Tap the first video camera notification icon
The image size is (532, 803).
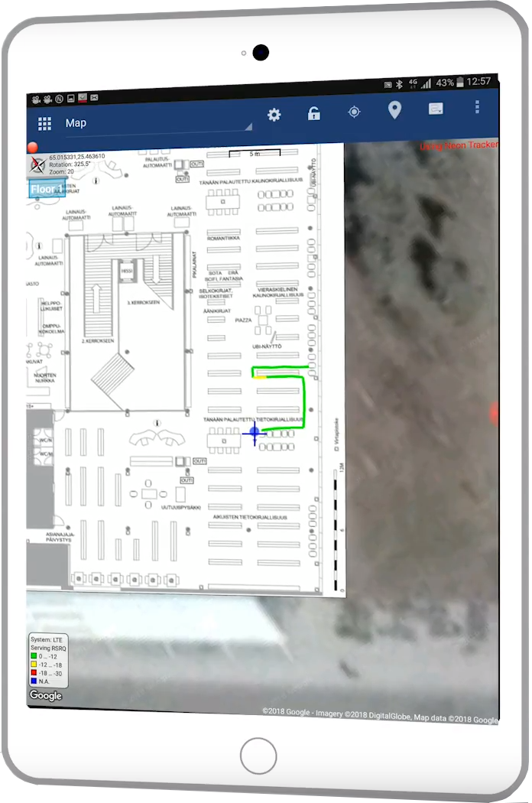point(36,99)
